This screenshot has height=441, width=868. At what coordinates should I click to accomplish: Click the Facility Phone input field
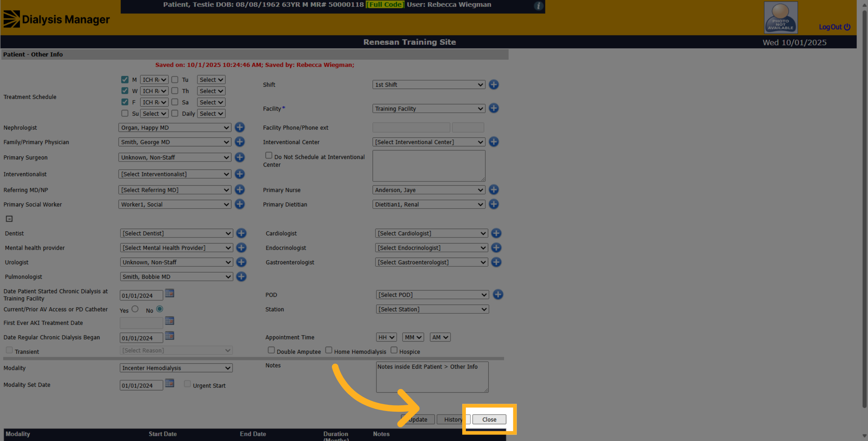click(x=411, y=127)
